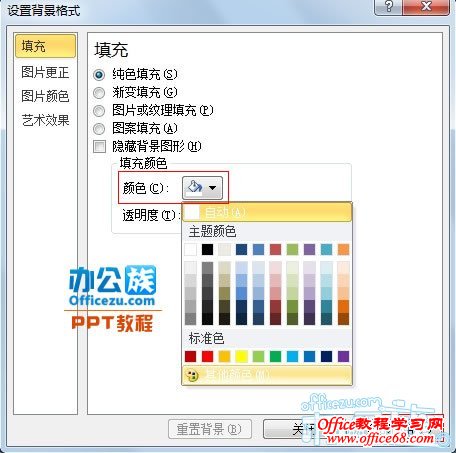The width and height of the screenshot is (456, 453).
Task: Click the 重置背景 button
Action: pos(210,429)
